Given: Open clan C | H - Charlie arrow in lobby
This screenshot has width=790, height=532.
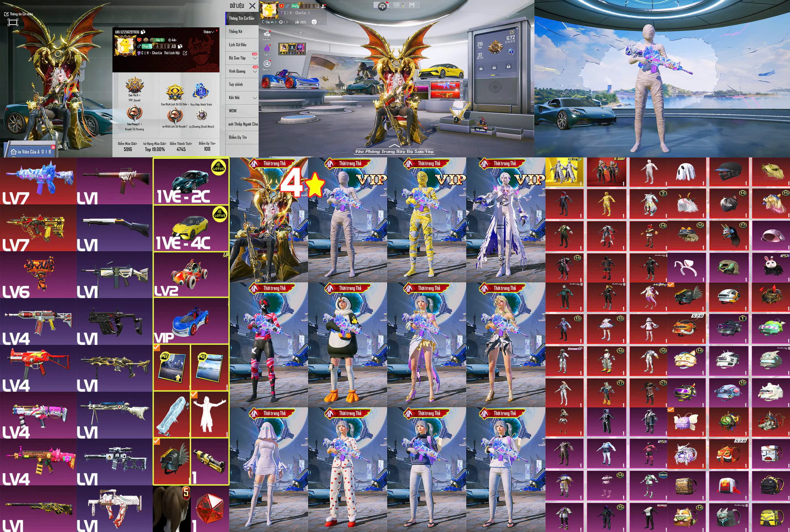Looking at the screenshot, I should [x=309, y=13].
